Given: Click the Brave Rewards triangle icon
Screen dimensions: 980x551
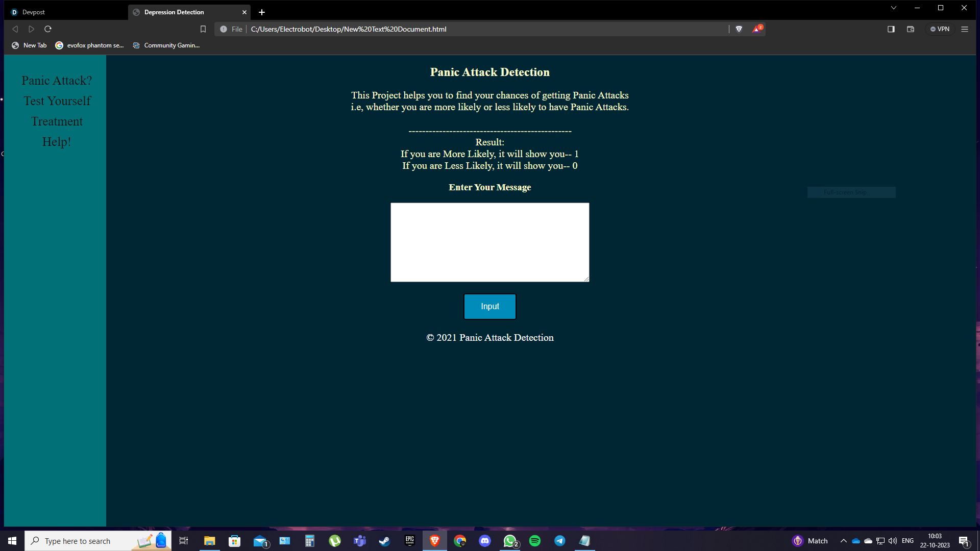Looking at the screenshot, I should (756, 29).
